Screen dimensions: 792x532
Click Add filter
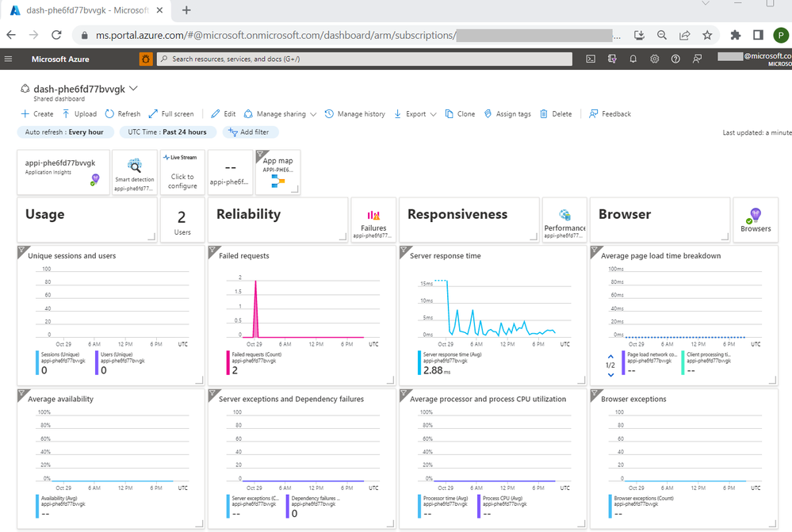[251, 132]
